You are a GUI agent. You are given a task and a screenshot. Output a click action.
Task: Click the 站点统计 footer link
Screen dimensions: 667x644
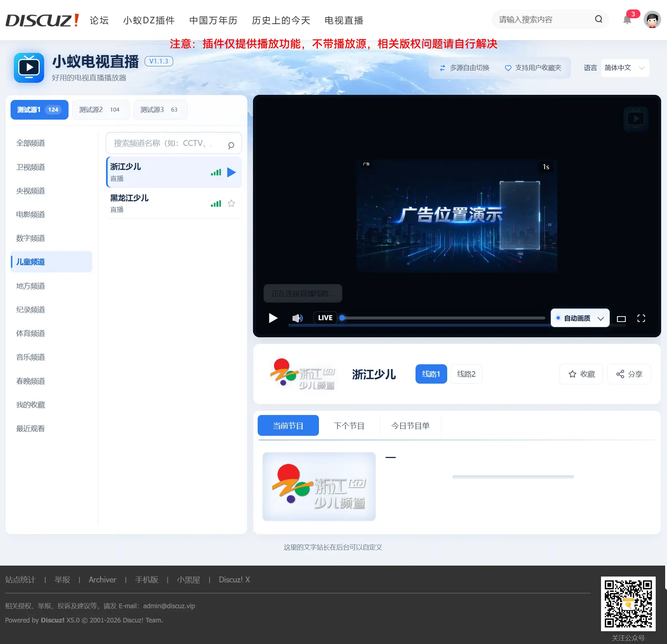20,580
